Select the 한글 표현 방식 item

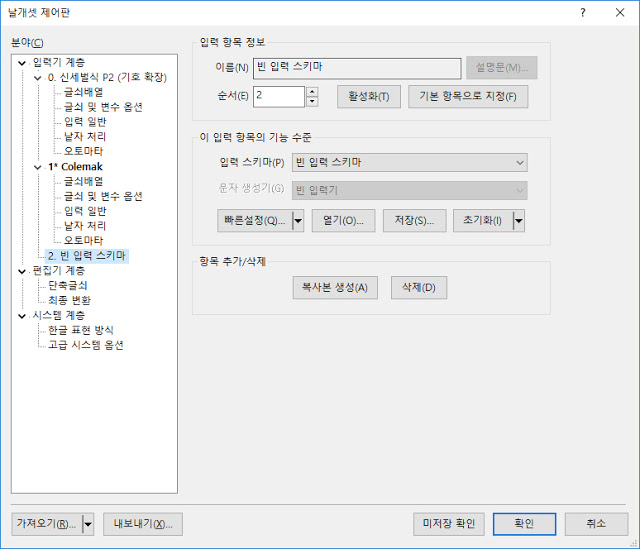click(x=81, y=330)
